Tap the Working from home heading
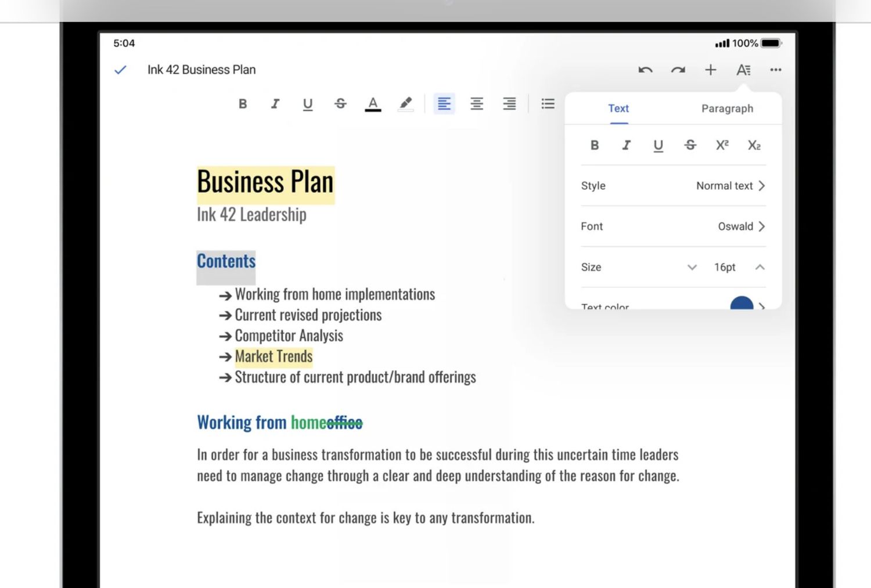871x588 pixels. pyautogui.click(x=280, y=423)
